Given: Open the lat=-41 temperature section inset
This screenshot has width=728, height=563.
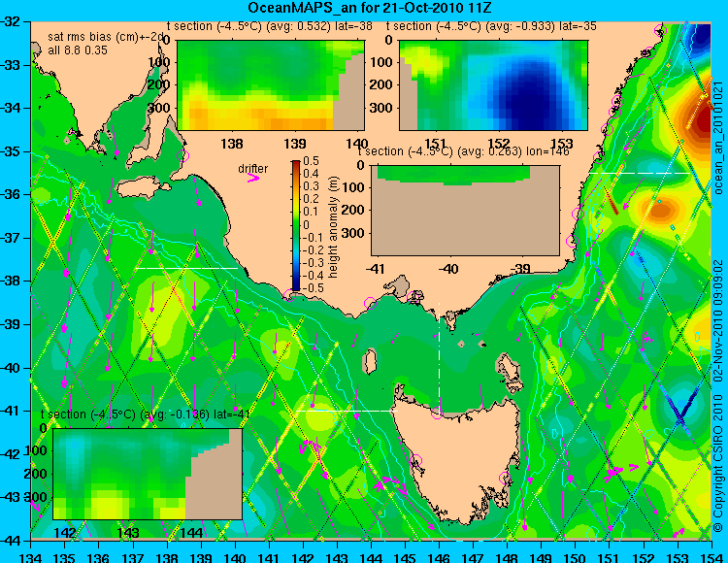Looking at the screenshot, I should coord(148,474).
